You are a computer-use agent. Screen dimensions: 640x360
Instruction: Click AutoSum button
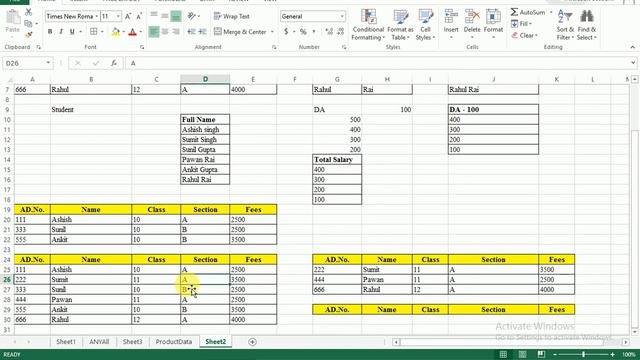pyautogui.click(x=528, y=12)
